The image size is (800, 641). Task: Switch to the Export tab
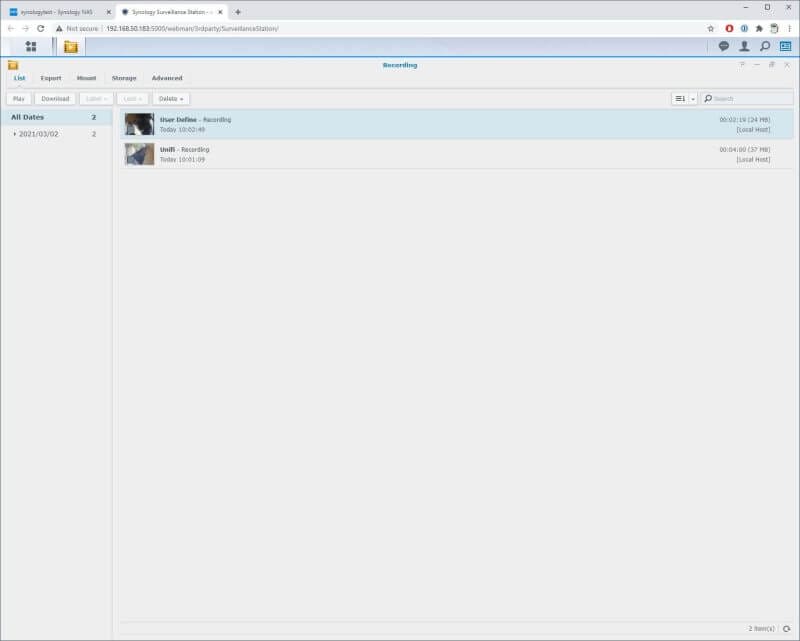51,77
